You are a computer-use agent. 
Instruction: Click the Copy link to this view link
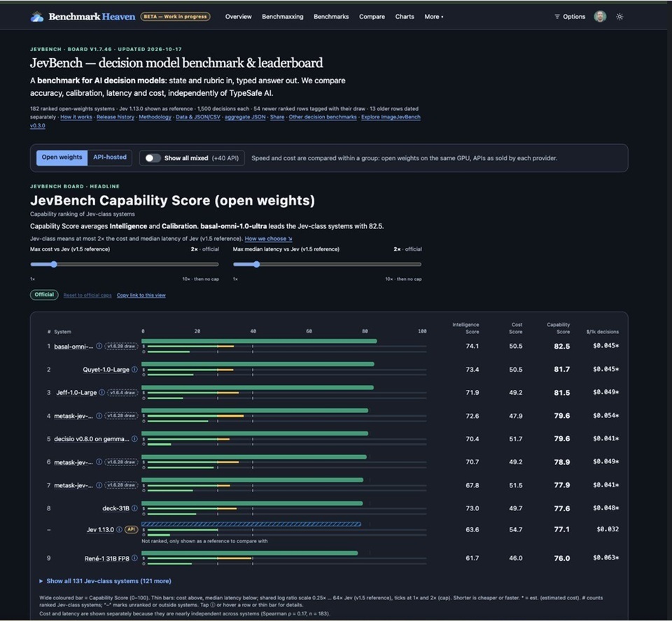(x=141, y=295)
